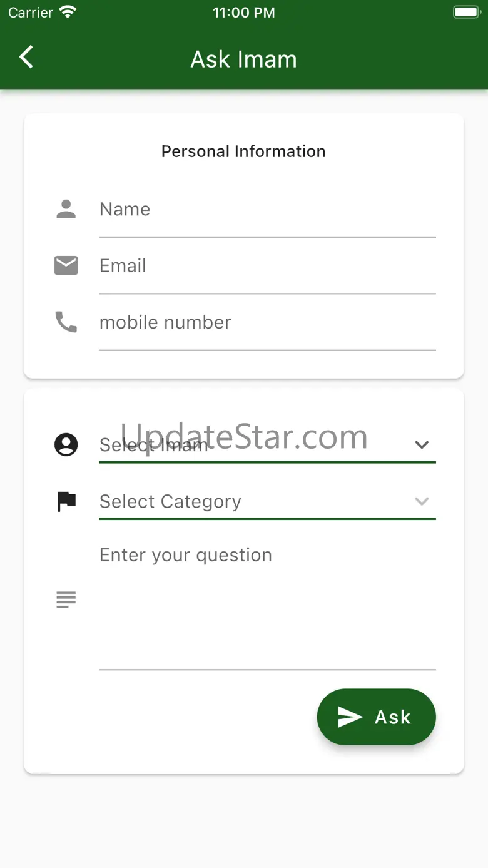Tap the phone icon beside mobile number

[66, 322]
